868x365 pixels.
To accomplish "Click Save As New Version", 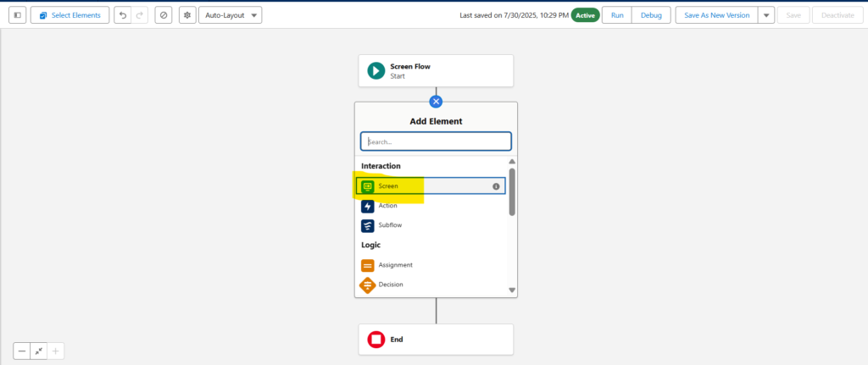I will point(716,15).
